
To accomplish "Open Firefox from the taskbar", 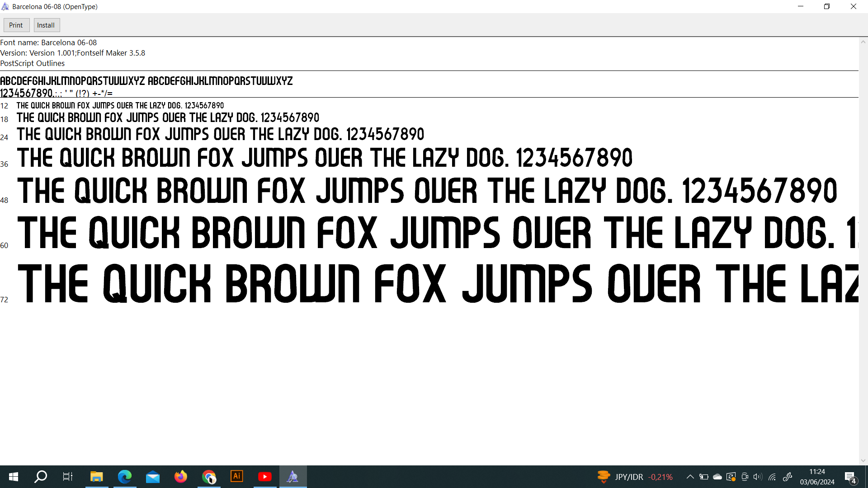I will coord(180,476).
